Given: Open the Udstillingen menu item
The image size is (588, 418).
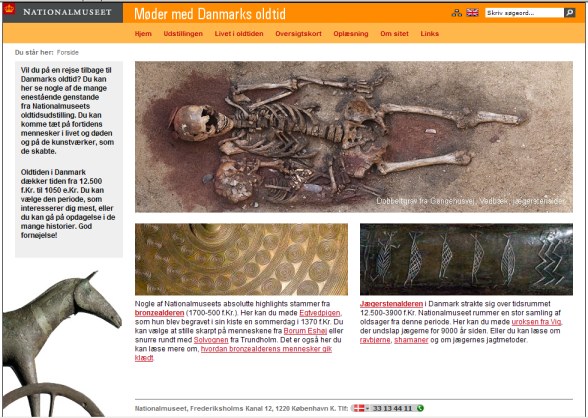Looking at the screenshot, I should [x=183, y=34].
